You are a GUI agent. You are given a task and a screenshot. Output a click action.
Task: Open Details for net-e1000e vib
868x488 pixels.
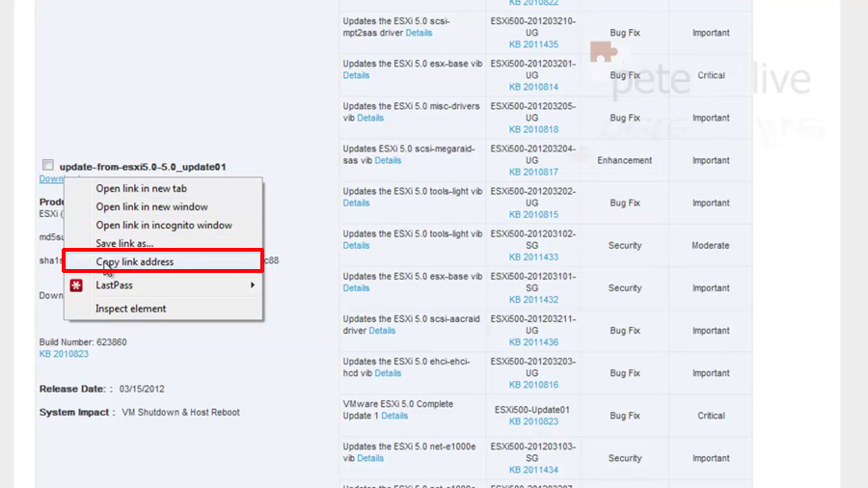coord(370,459)
